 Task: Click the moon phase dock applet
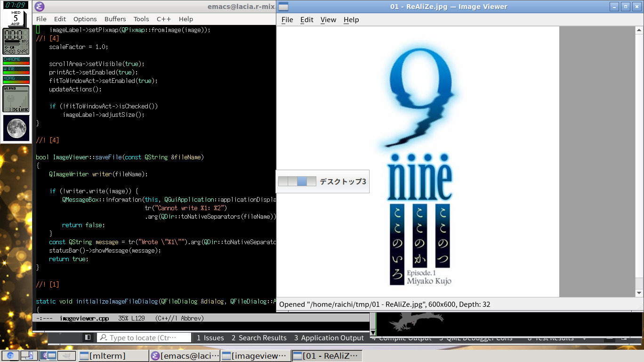[16, 128]
